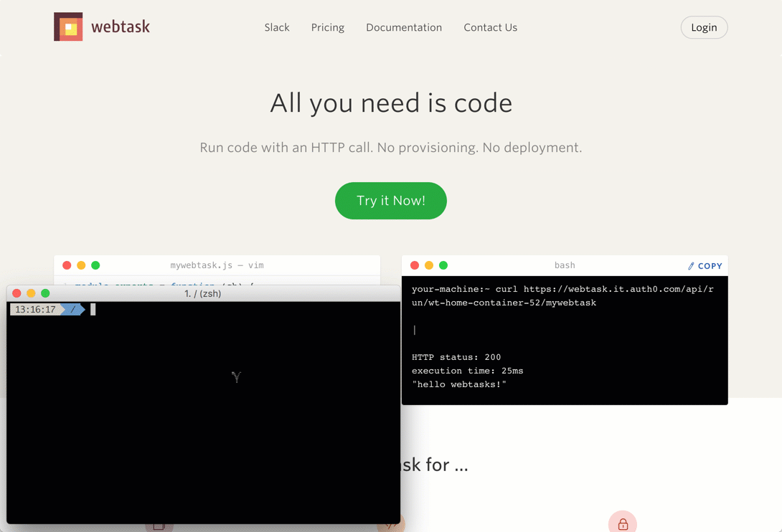
Task: Click the pink lock icon at page bottom
Action: point(623,523)
